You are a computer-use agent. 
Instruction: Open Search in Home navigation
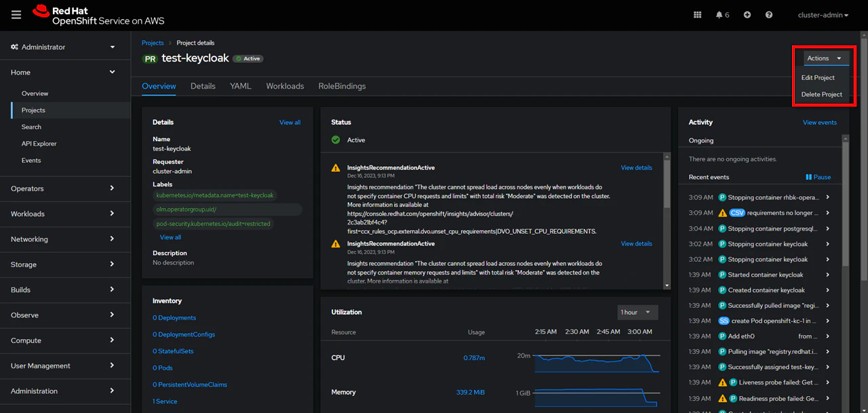click(31, 127)
